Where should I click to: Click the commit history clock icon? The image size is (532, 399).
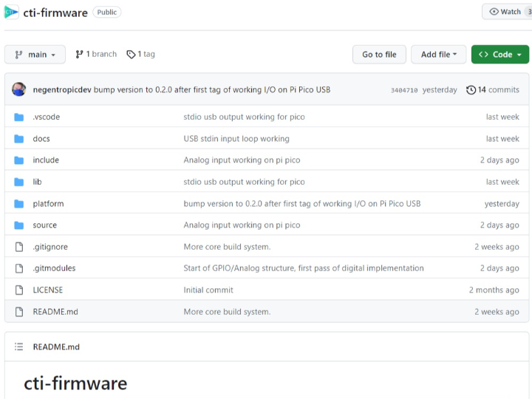(471, 89)
